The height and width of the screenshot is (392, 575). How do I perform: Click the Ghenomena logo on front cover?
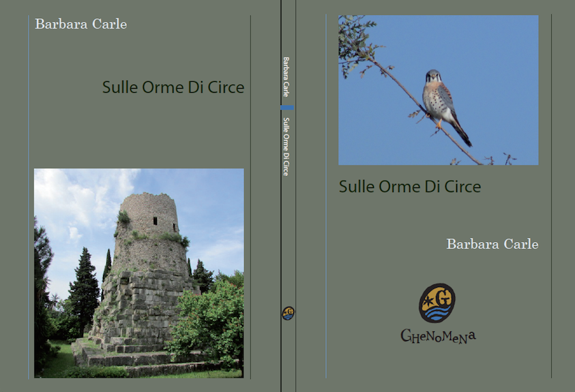[x=437, y=303]
